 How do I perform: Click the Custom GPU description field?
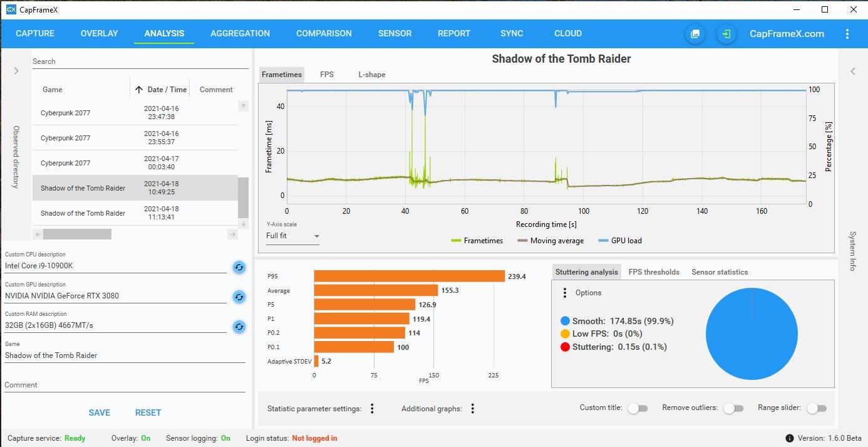pos(115,296)
